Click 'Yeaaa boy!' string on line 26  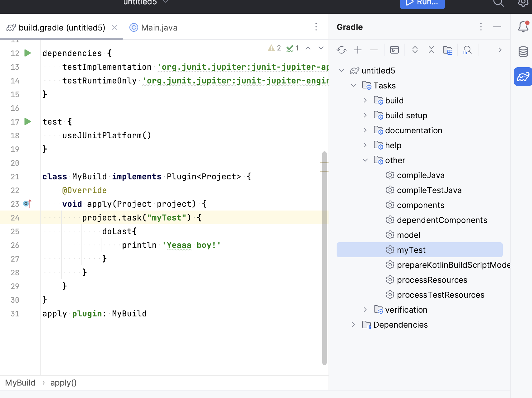click(191, 245)
